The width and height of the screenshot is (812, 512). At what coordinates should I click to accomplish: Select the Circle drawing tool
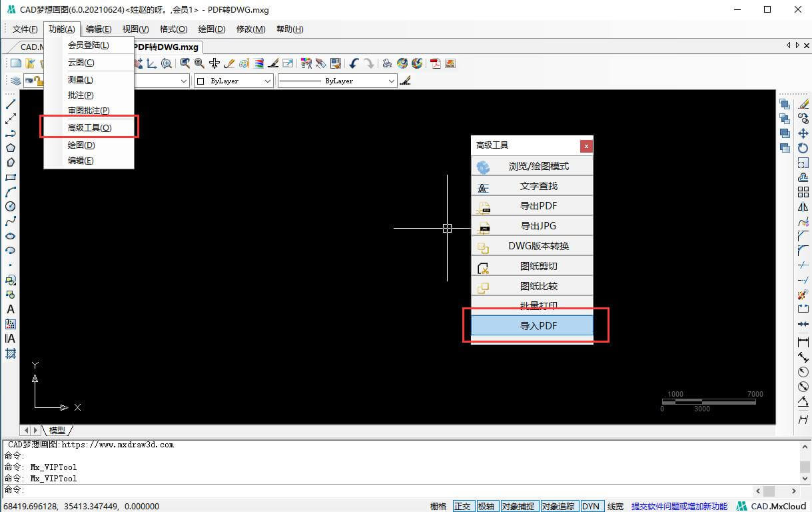11,207
